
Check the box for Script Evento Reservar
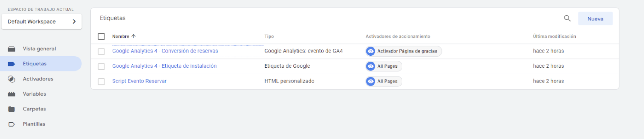101,81
